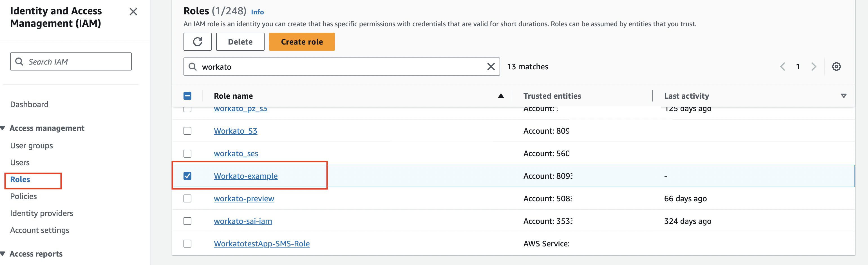Open the Workato-example role link
868x265 pixels.
(245, 176)
